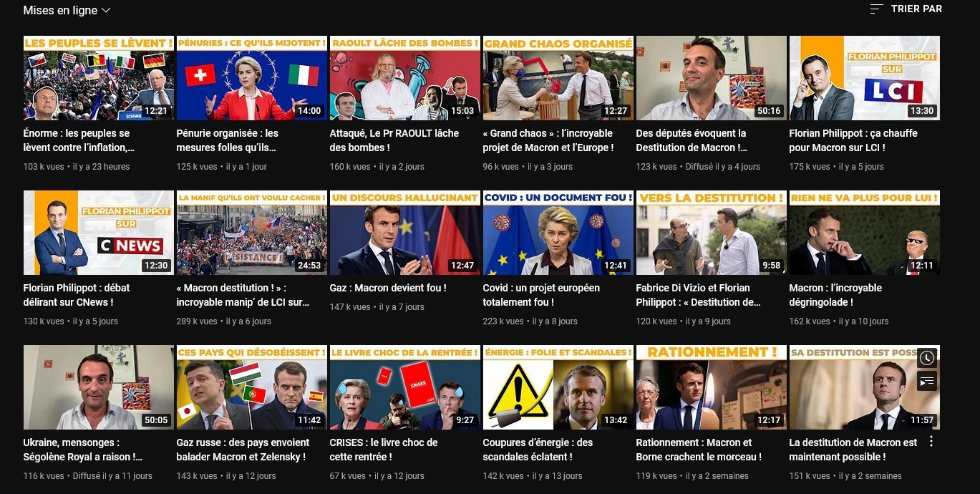This screenshot has width=980, height=494.
Task: Open the Florian Philippot sur LCI thumbnail
Action: [865, 78]
